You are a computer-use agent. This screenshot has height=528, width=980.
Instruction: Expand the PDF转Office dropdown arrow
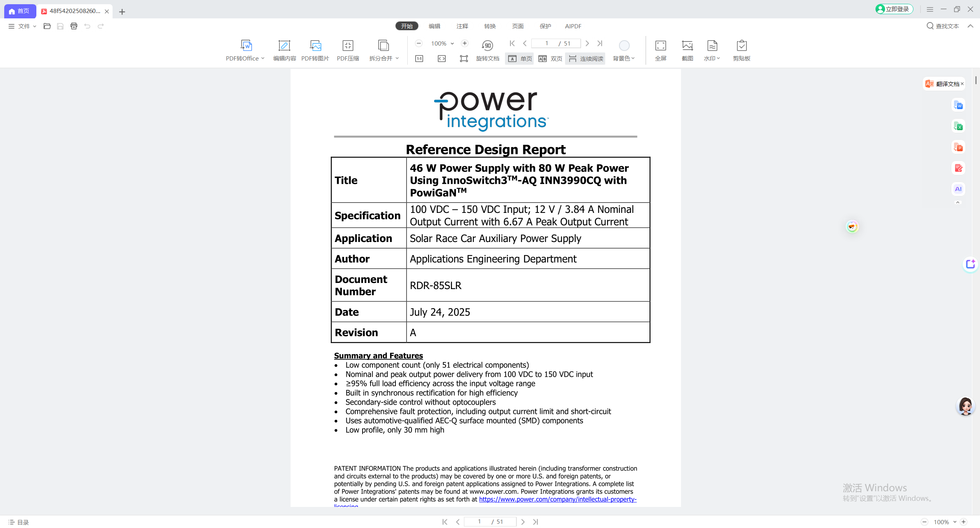coord(263,58)
